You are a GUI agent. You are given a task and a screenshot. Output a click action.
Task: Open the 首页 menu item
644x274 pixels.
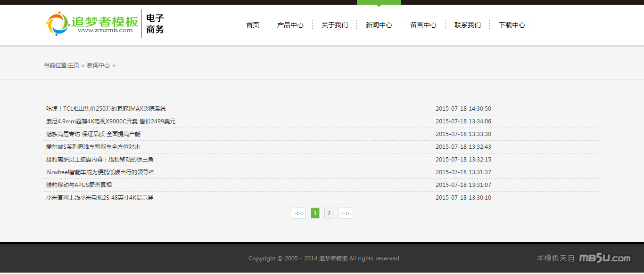point(253,25)
